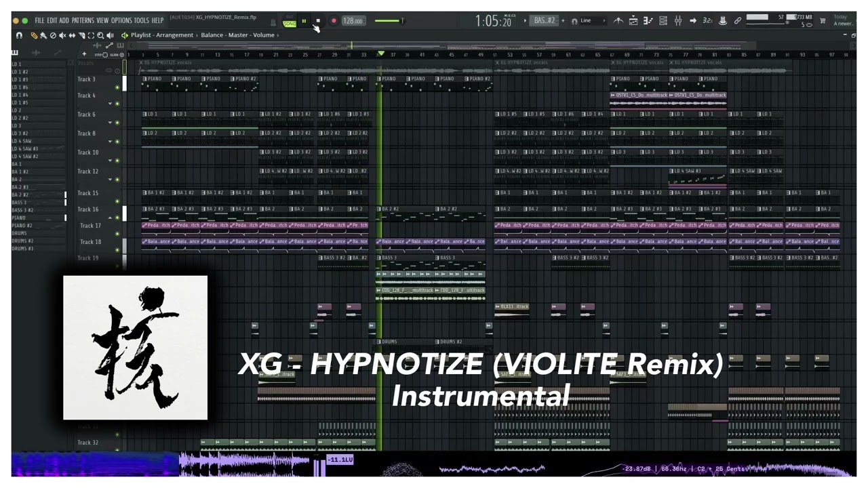Click the plugin stamp icon in toolbar
Image resolution: width=868 pixels, height=488 pixels.
point(723,20)
